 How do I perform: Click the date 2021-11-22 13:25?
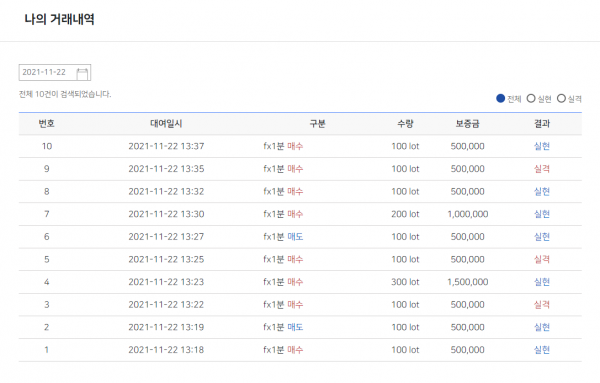click(166, 259)
